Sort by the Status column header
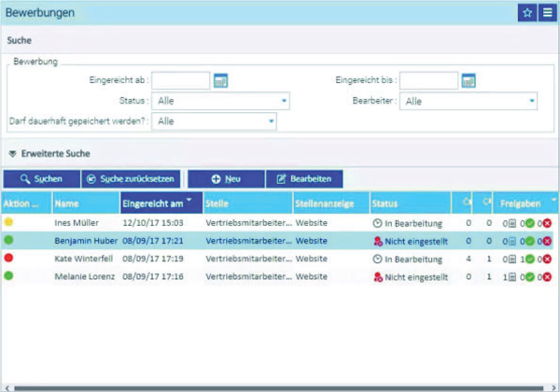Image resolution: width=560 pixels, height=392 pixels. click(x=411, y=203)
